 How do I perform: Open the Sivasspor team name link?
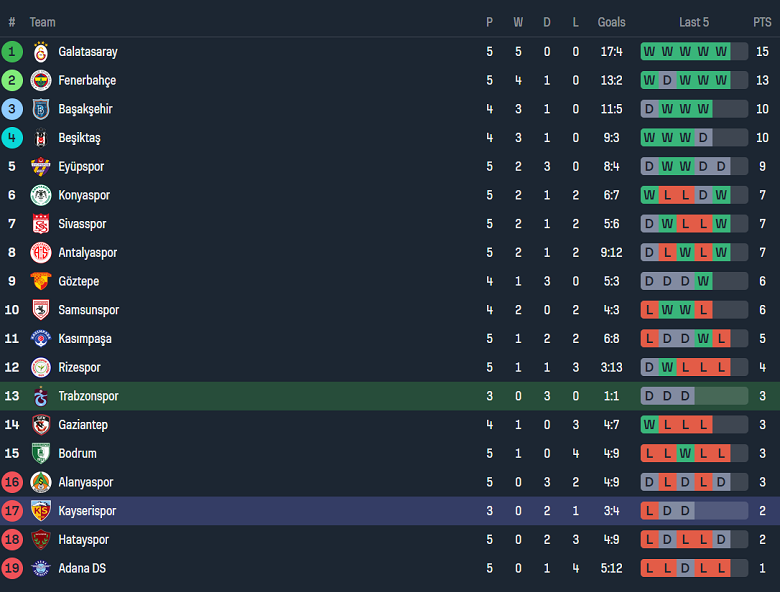tap(82, 224)
